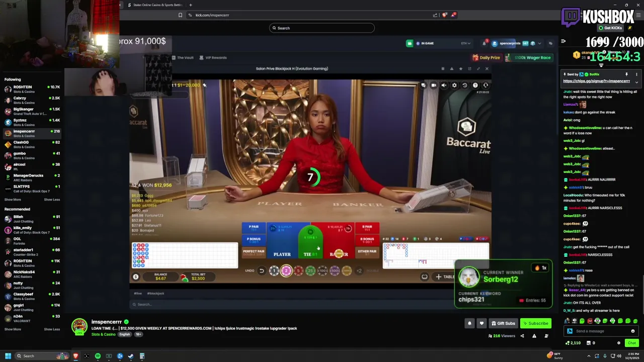The height and width of the screenshot is (362, 644).
Task: Select EITHER PAIR side bet
Action: [367, 251]
